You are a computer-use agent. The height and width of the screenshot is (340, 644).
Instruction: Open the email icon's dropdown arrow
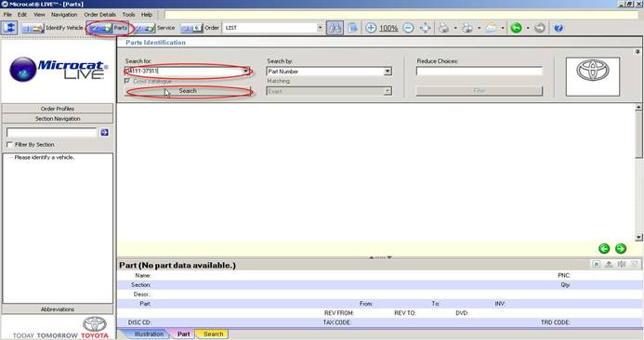point(503,28)
